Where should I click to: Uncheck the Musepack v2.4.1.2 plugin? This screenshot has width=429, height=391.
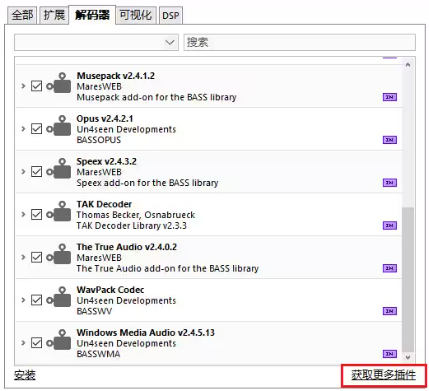(x=36, y=86)
